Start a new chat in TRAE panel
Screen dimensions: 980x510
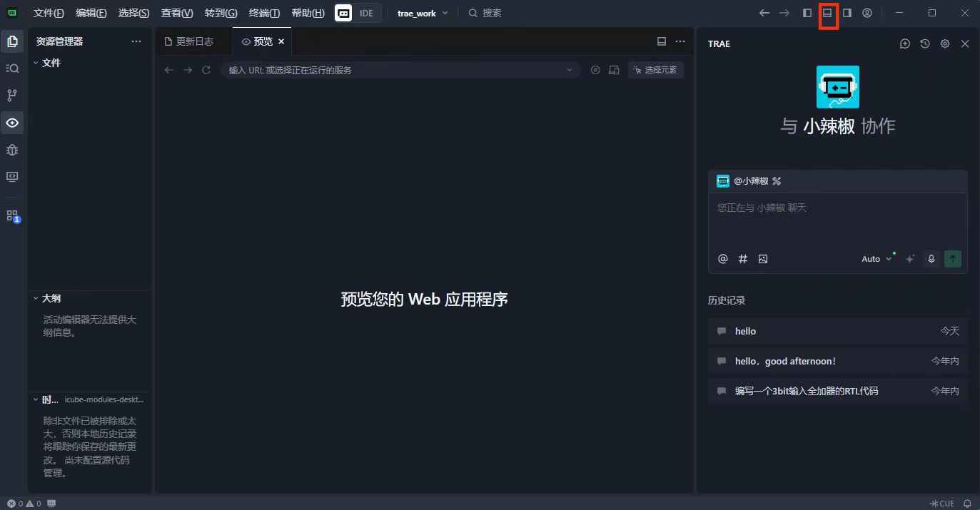(905, 44)
